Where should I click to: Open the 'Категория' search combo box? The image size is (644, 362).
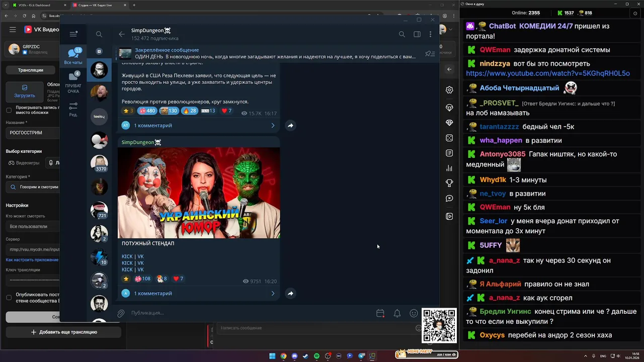[x=33, y=187]
